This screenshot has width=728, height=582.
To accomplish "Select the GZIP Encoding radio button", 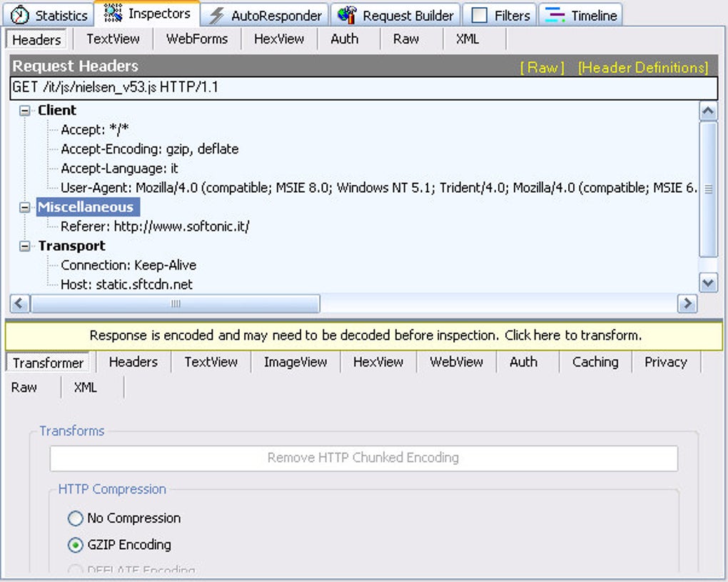I will tap(75, 545).
